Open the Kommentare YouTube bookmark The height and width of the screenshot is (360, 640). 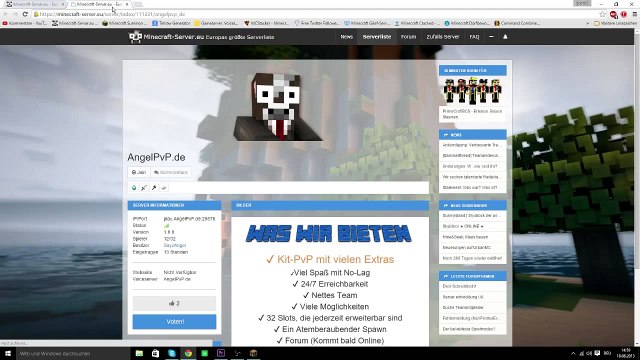point(24,23)
